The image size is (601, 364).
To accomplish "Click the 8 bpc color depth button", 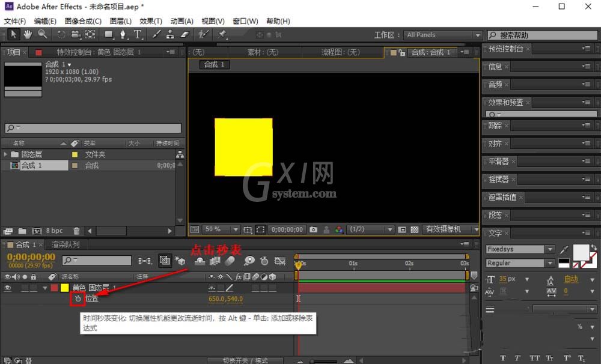I will 54,231.
